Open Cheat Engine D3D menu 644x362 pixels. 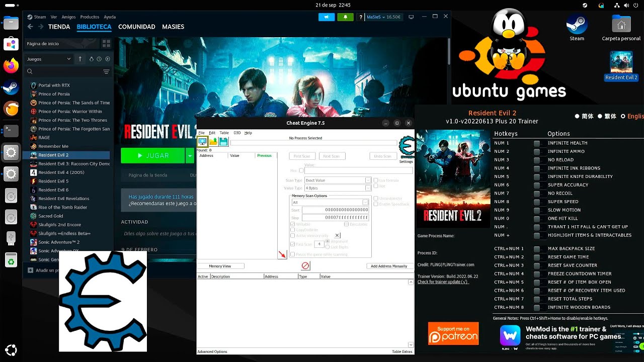(237, 133)
